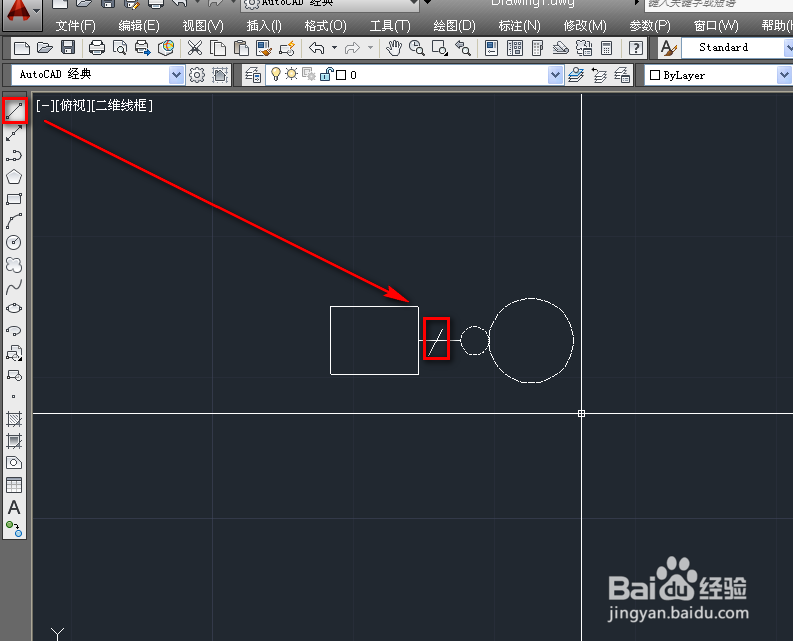
Task: Select the Rectangle tool
Action: (x=14, y=199)
